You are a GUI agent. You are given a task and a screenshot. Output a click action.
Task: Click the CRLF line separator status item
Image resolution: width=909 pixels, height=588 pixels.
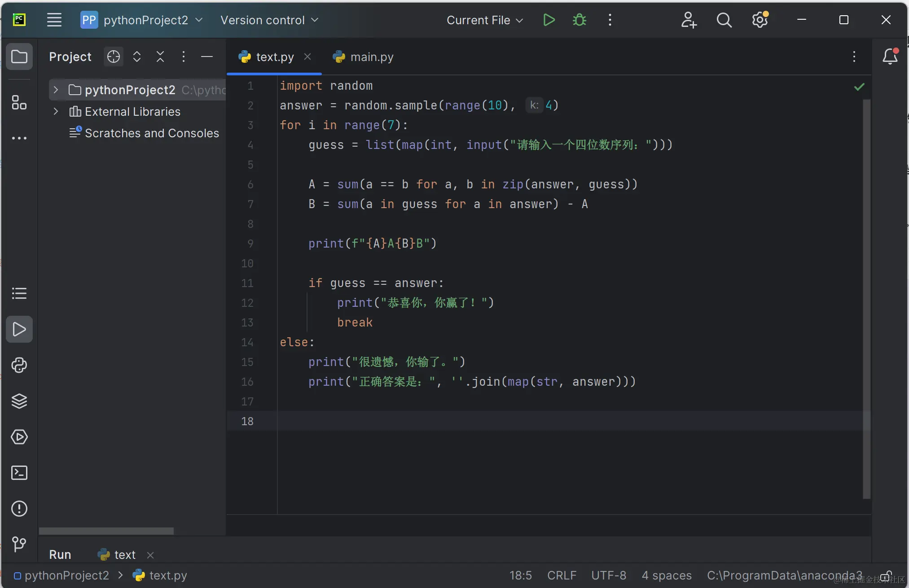click(x=562, y=575)
